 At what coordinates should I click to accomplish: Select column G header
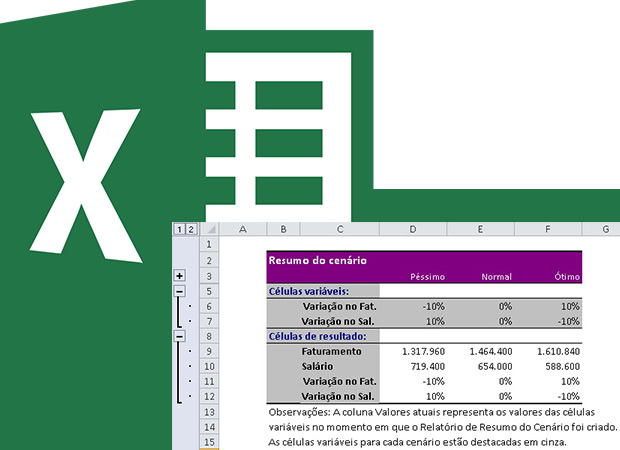pos(601,229)
